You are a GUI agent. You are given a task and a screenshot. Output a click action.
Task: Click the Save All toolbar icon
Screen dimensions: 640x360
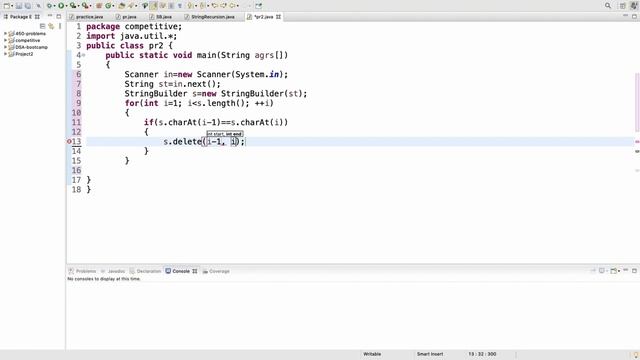pyautogui.click(x=27, y=6)
